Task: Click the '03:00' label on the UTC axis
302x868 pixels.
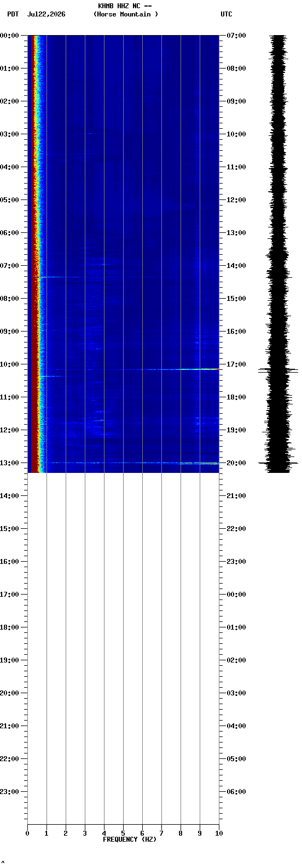Action: [x=236, y=693]
